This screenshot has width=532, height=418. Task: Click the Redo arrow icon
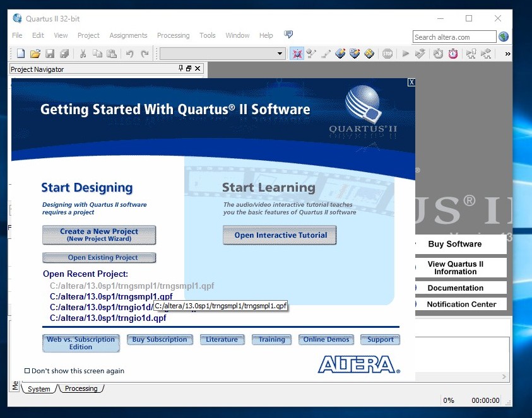tap(145, 54)
